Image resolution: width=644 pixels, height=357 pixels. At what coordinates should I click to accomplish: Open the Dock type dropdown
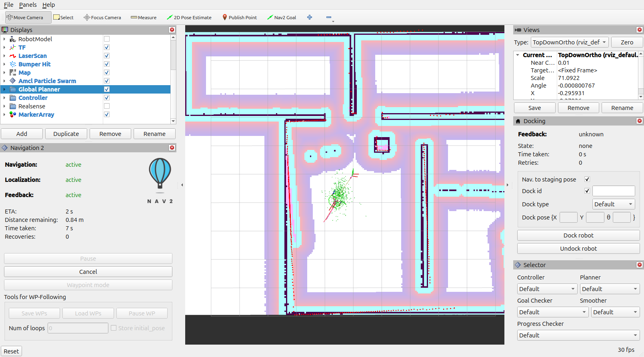pyautogui.click(x=613, y=204)
